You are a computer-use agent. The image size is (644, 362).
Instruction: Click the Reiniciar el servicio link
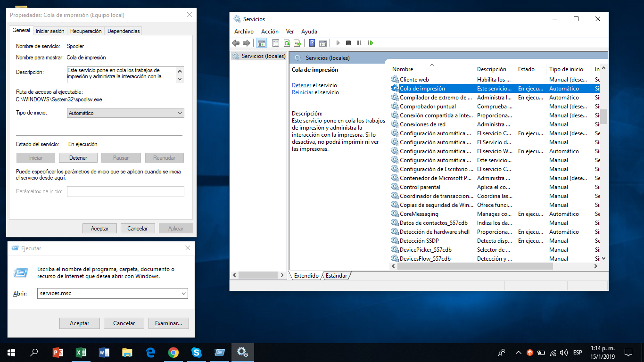(302, 92)
